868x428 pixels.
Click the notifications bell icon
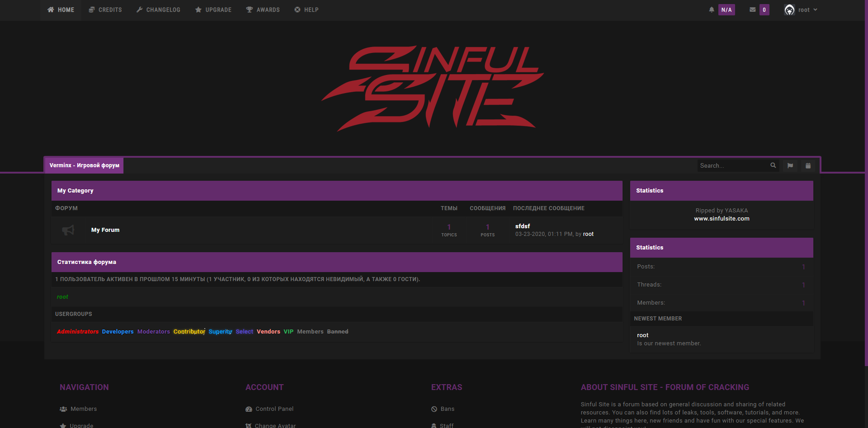pos(712,9)
